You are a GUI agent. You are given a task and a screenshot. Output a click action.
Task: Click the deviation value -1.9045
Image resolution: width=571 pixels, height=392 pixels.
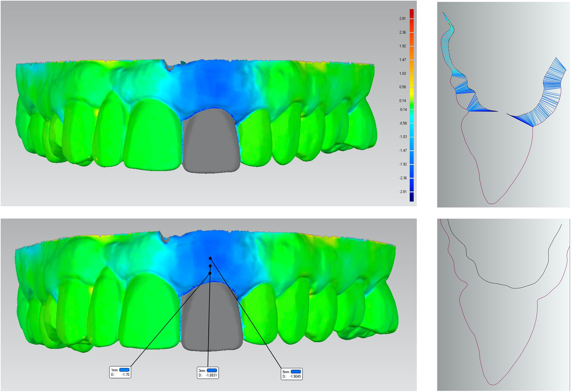tap(295, 376)
